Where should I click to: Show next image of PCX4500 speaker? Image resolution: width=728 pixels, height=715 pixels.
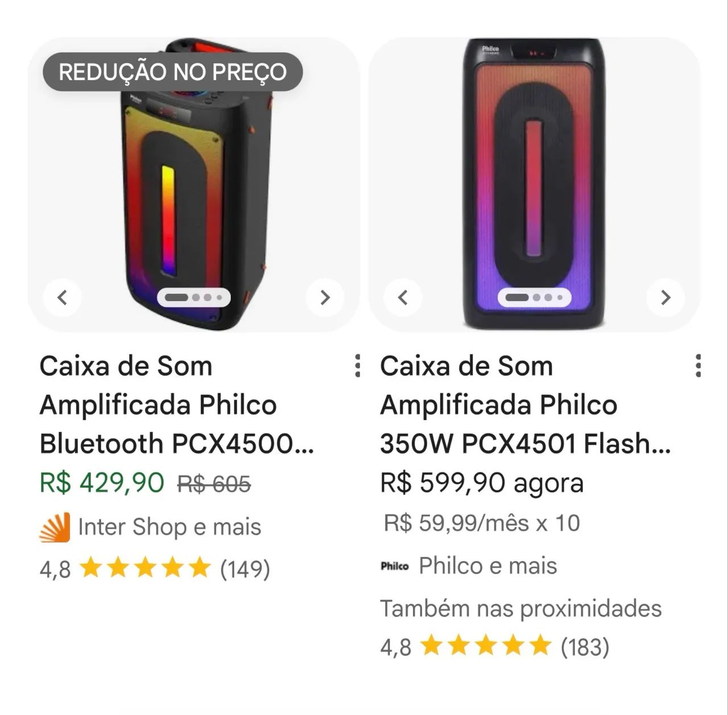tap(325, 297)
